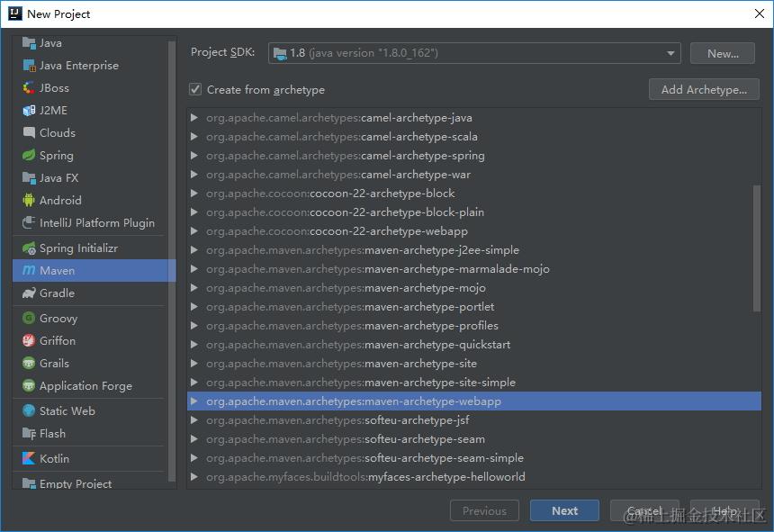Viewport: 774px width, 532px height.
Task: Click the Cancel button
Action: pos(644,510)
